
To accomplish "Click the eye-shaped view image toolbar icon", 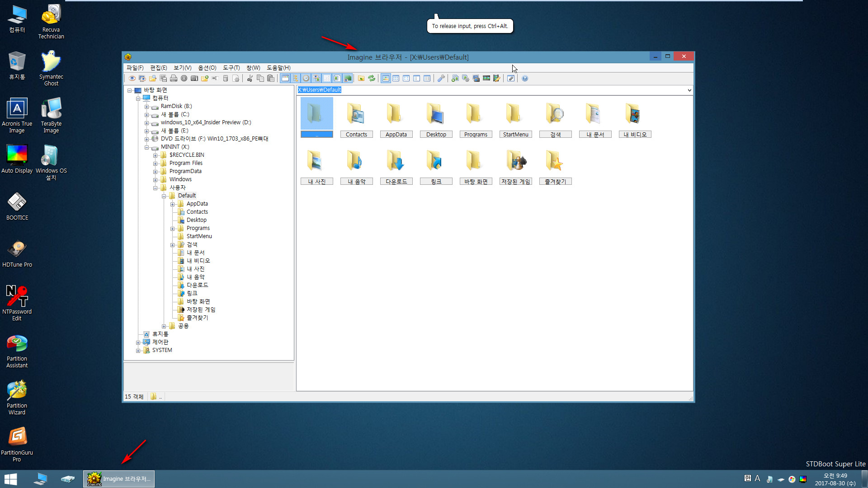I will (x=132, y=78).
